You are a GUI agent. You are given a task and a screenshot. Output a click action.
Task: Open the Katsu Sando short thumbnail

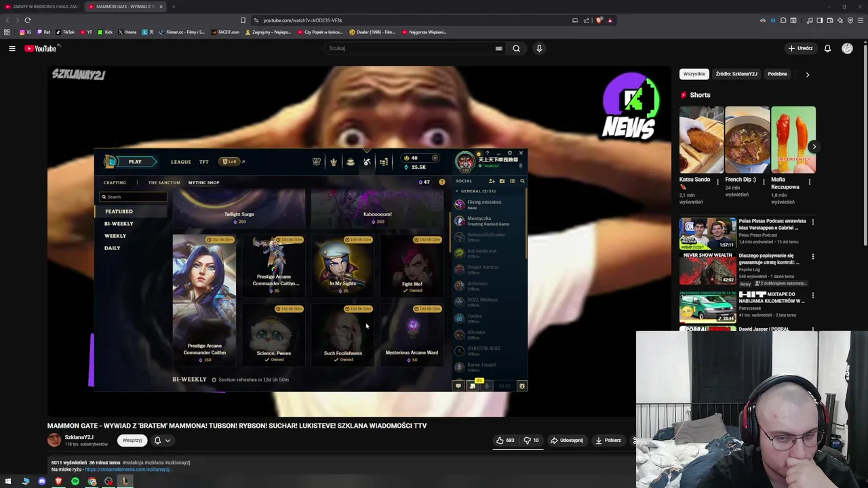701,140
